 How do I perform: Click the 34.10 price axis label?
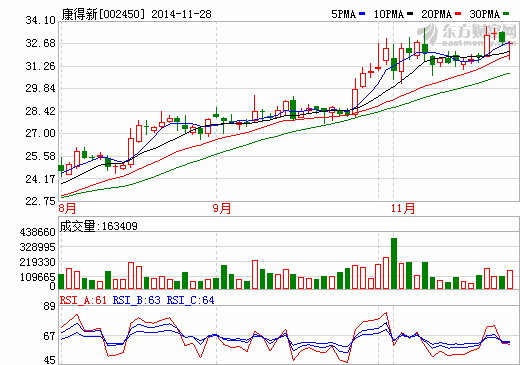pyautogui.click(x=40, y=21)
